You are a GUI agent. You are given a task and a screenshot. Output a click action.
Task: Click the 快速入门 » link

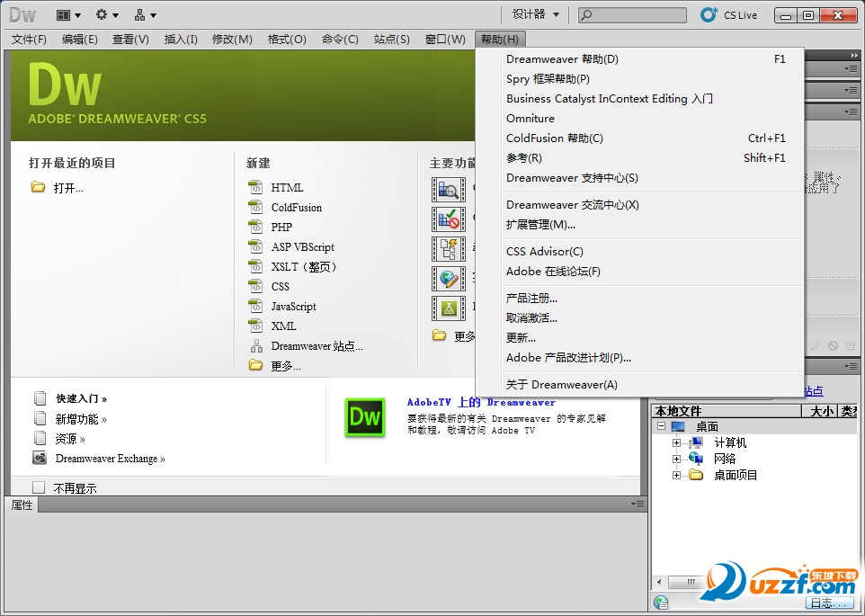click(x=81, y=398)
